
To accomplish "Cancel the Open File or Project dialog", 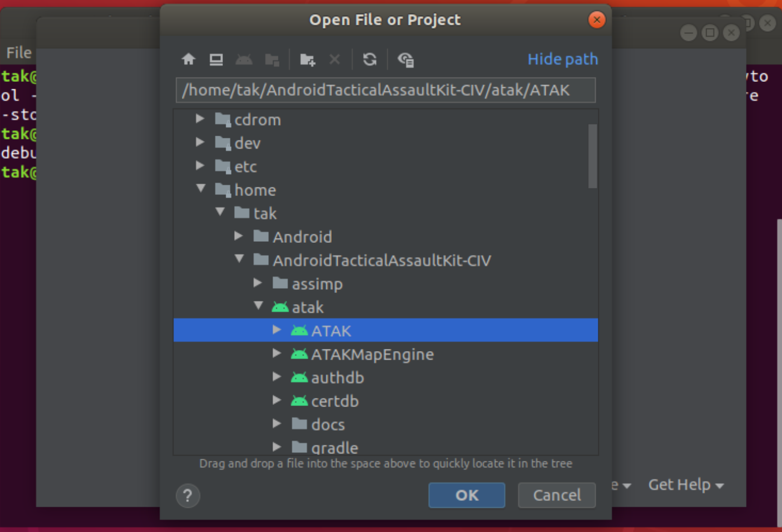I will [557, 495].
